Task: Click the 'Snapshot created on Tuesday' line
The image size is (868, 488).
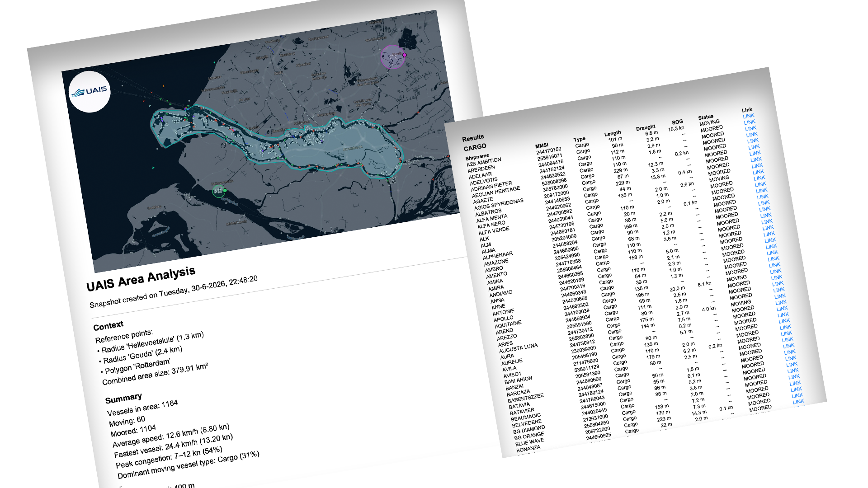Action: 174,291
